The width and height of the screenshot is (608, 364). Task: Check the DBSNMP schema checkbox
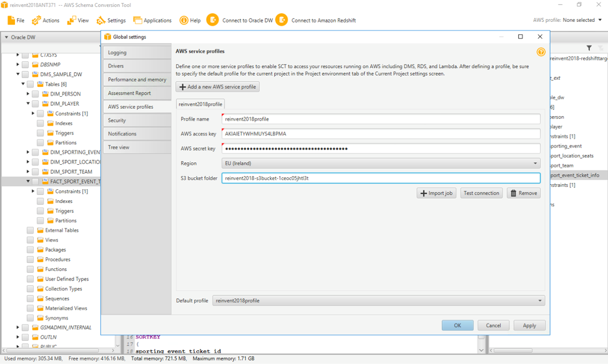pyautogui.click(x=25, y=65)
